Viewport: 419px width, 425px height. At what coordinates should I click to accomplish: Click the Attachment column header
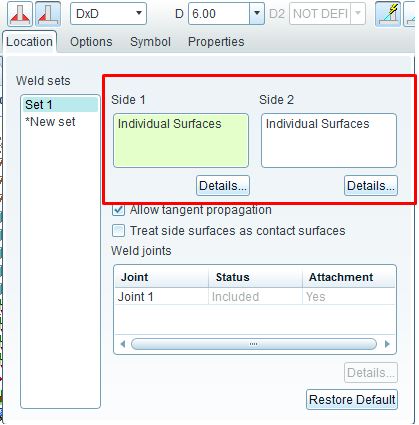click(x=349, y=277)
